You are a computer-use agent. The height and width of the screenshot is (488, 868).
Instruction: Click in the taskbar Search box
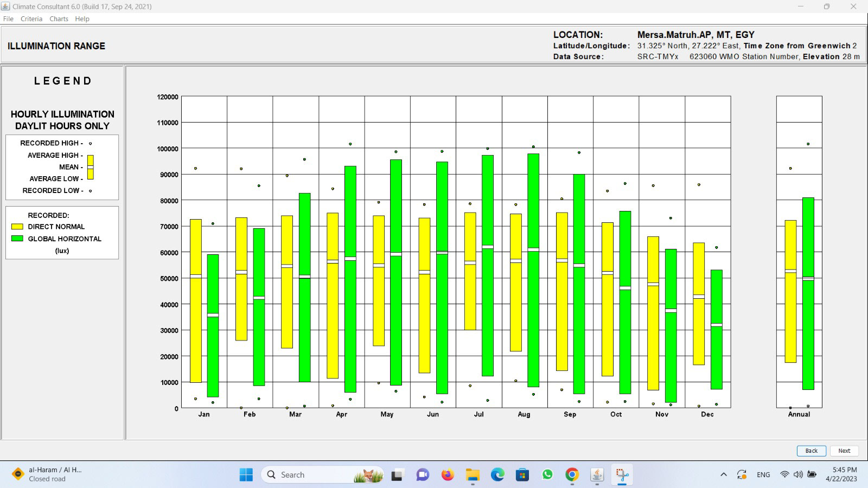point(315,475)
